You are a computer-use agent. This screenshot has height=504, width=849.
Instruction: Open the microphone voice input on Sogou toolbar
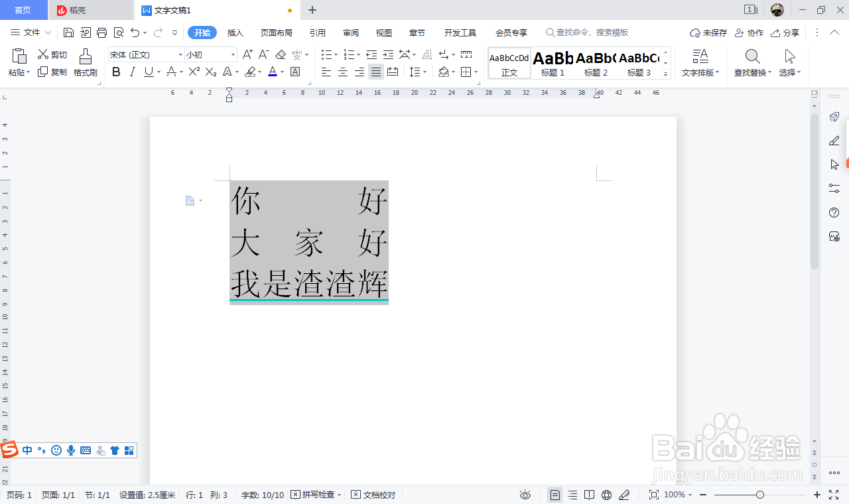click(x=71, y=450)
